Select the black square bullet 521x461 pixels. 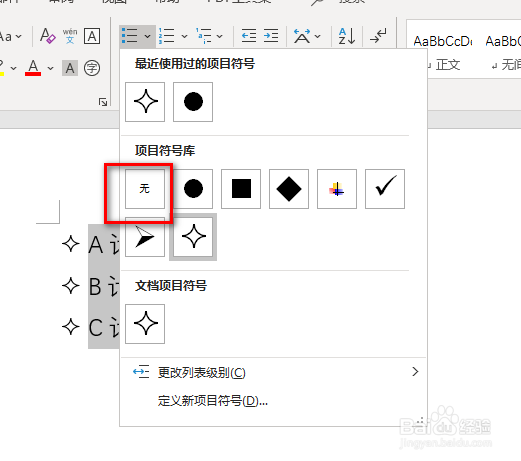coord(241,189)
